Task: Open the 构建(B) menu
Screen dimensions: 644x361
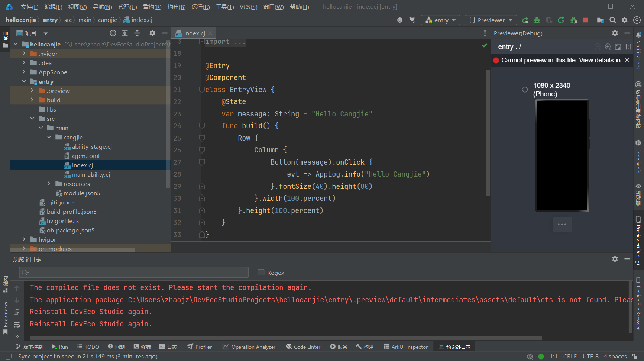Action: [176, 7]
